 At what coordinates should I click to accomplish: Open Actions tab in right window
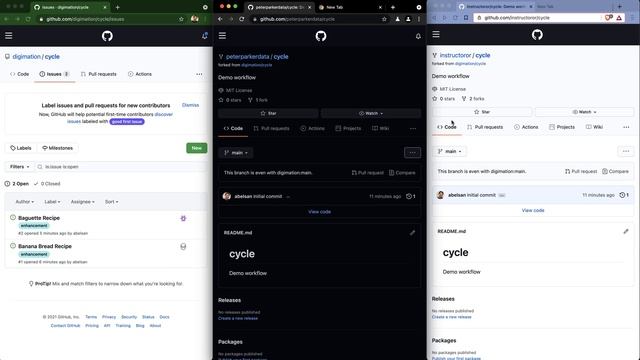pyautogui.click(x=526, y=127)
